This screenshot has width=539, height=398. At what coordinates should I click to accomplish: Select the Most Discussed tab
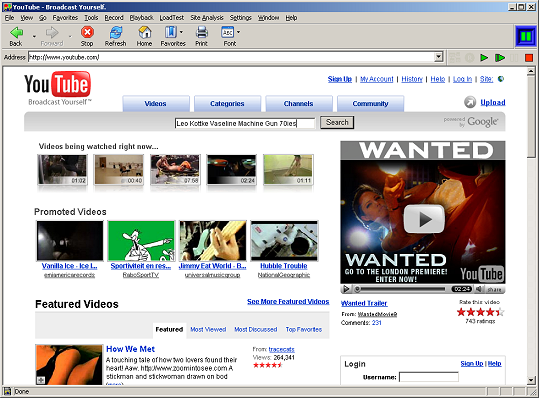255,329
